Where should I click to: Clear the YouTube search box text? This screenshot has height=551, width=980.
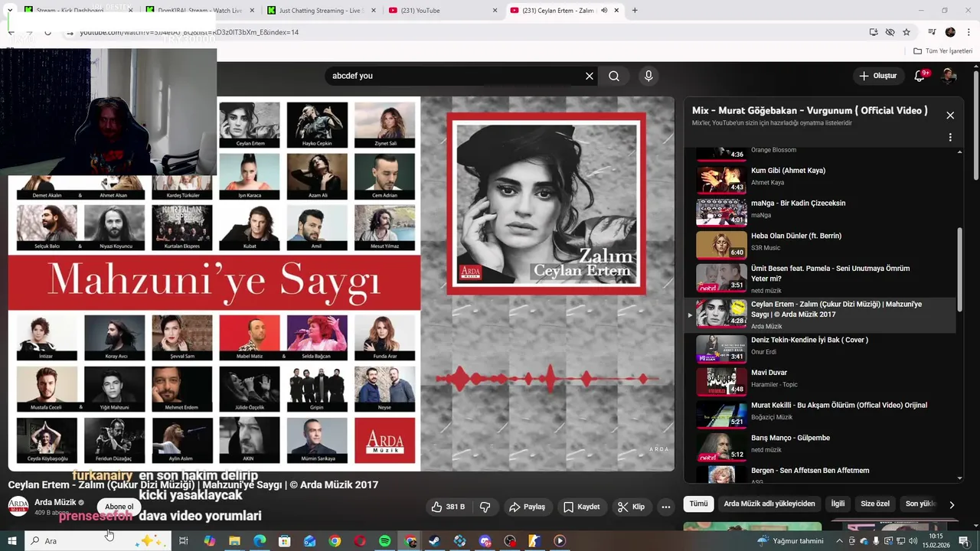[x=590, y=76]
